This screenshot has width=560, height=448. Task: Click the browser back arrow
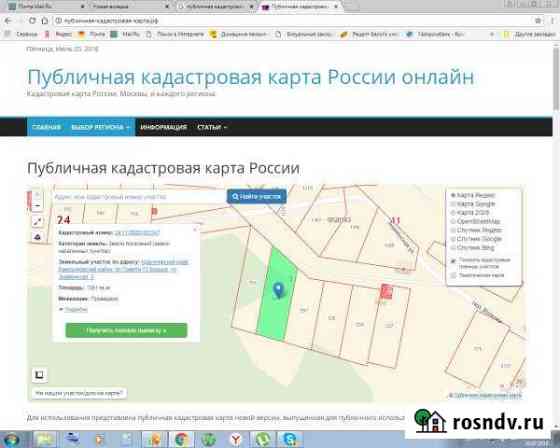click(8, 21)
